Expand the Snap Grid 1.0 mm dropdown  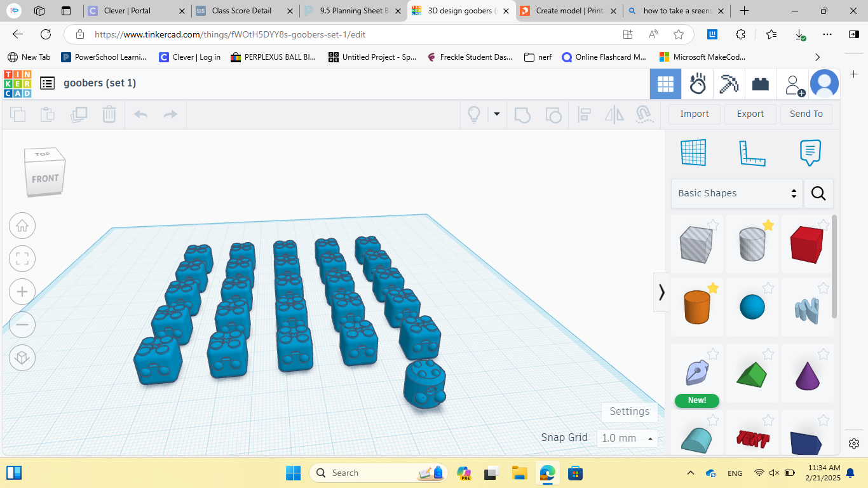coord(627,438)
